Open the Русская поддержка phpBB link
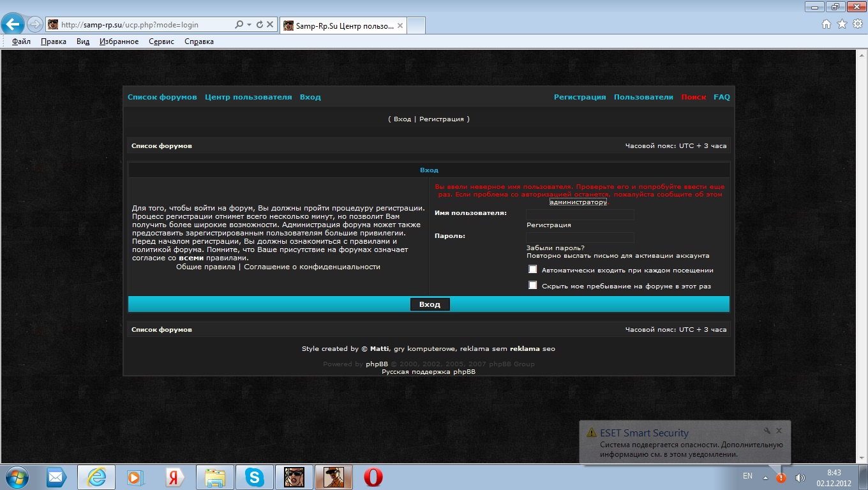Screen dimensions: 868x490 pos(429,371)
